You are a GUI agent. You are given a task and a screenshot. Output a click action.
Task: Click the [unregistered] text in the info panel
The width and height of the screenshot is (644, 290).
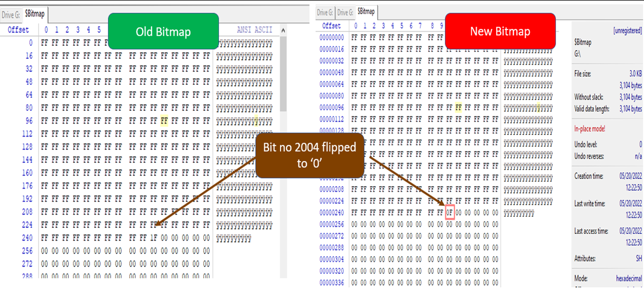pyautogui.click(x=627, y=31)
